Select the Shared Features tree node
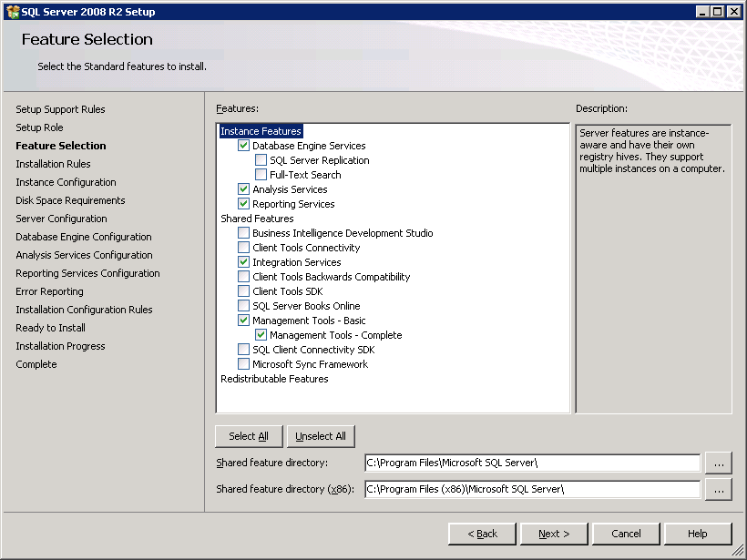 pyautogui.click(x=257, y=219)
